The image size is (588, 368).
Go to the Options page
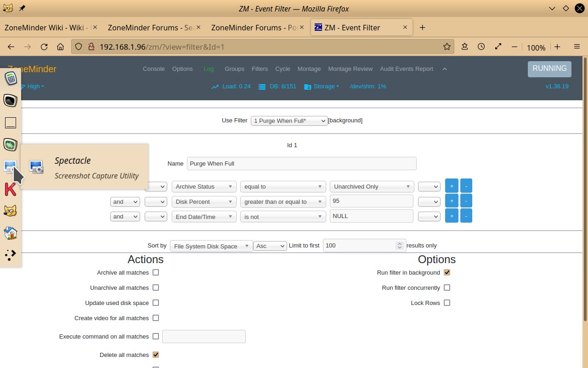182,69
